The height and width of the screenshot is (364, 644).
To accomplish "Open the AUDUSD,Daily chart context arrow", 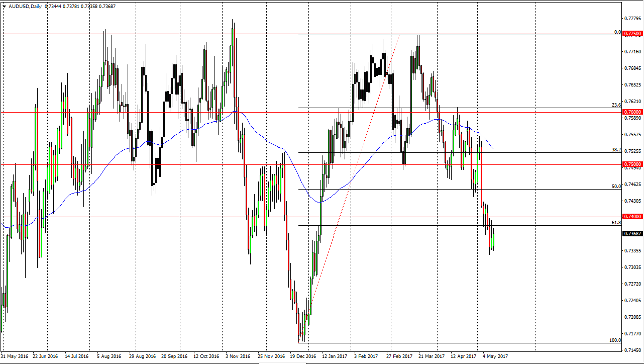I will coord(5,7).
